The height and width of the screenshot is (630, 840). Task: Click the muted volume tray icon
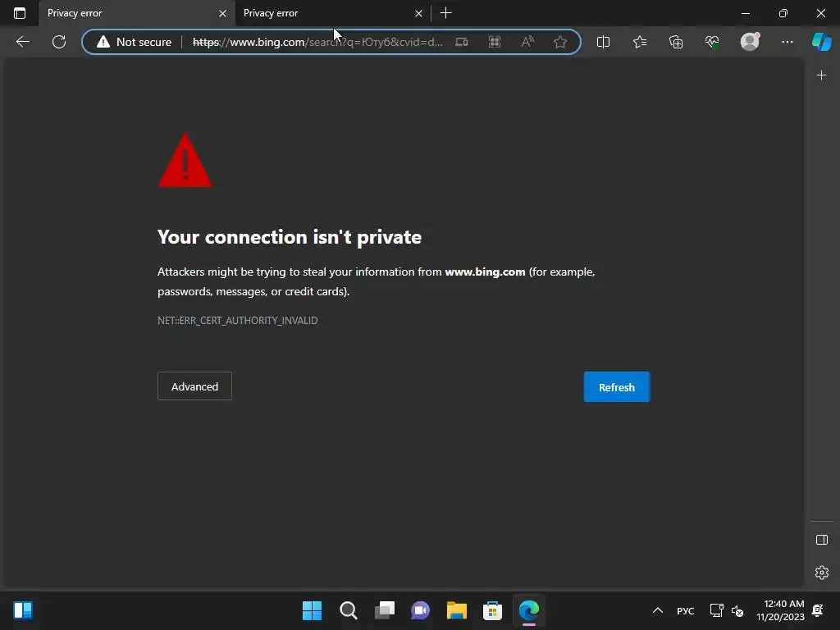(x=737, y=610)
